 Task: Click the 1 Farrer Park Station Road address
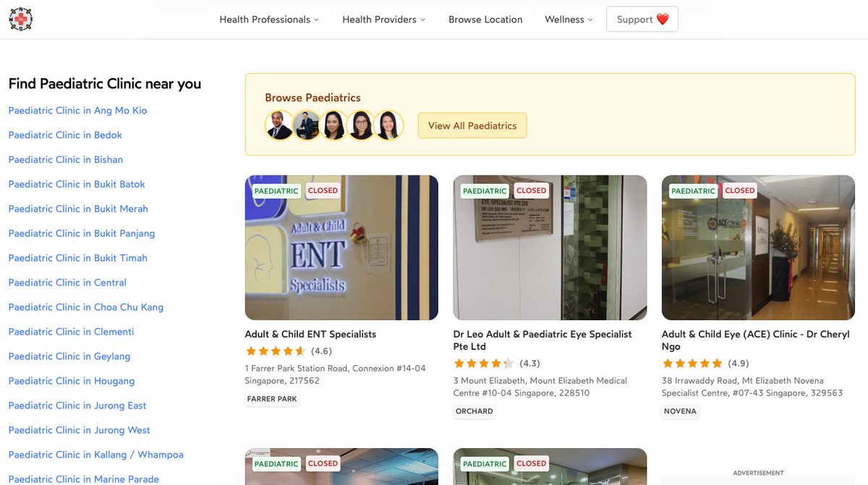click(x=335, y=374)
